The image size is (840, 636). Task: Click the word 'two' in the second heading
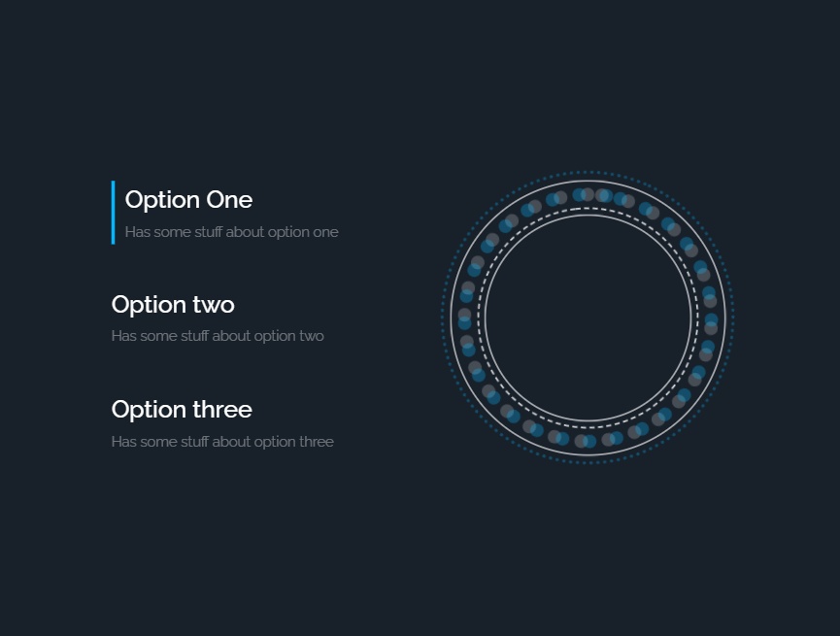point(214,305)
